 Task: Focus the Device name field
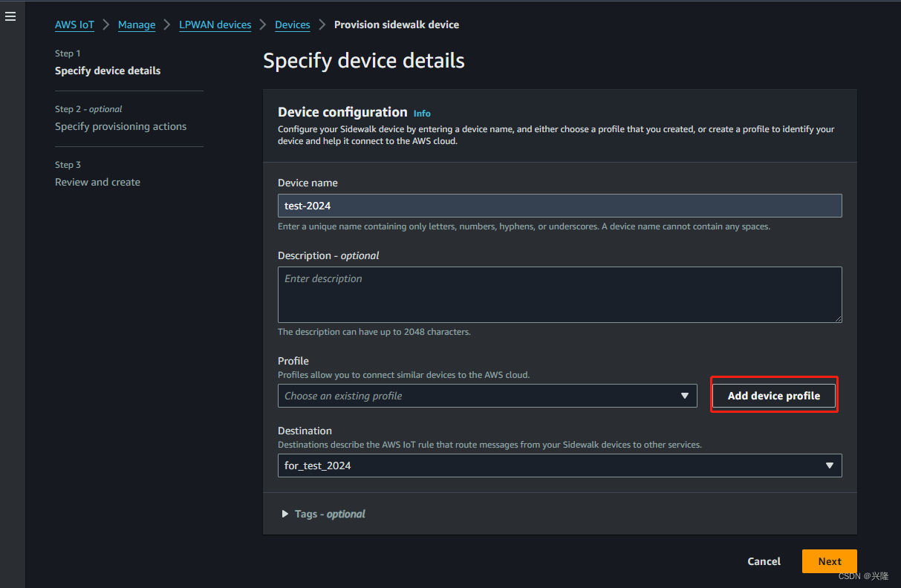(559, 206)
